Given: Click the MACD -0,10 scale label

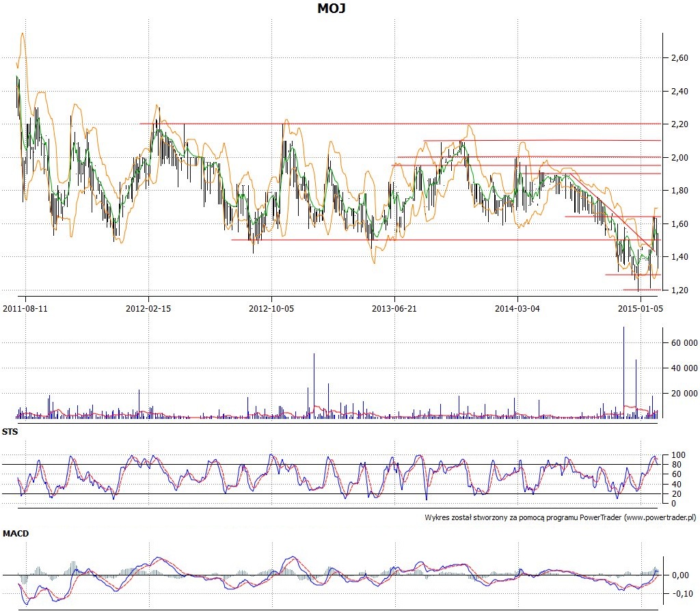Looking at the screenshot, I should [x=682, y=594].
